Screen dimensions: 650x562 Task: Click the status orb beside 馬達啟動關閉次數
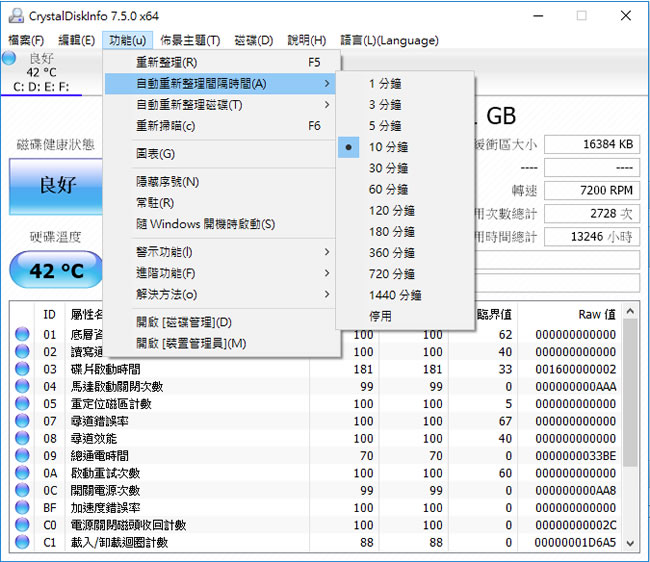22,387
